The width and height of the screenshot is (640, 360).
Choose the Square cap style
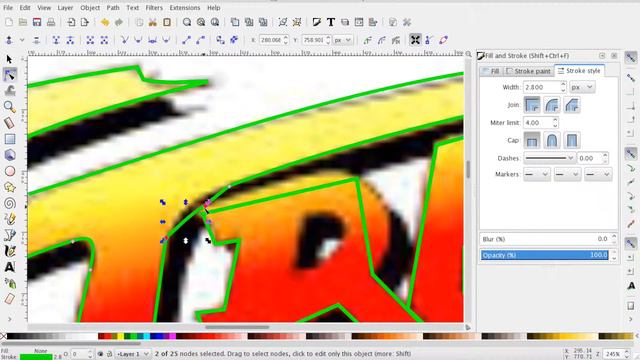(x=572, y=140)
